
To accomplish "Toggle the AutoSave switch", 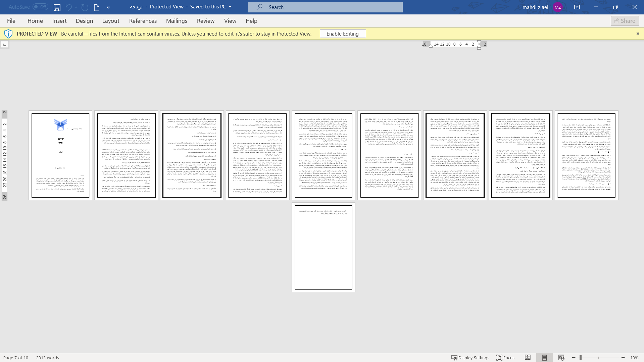I will (x=40, y=7).
